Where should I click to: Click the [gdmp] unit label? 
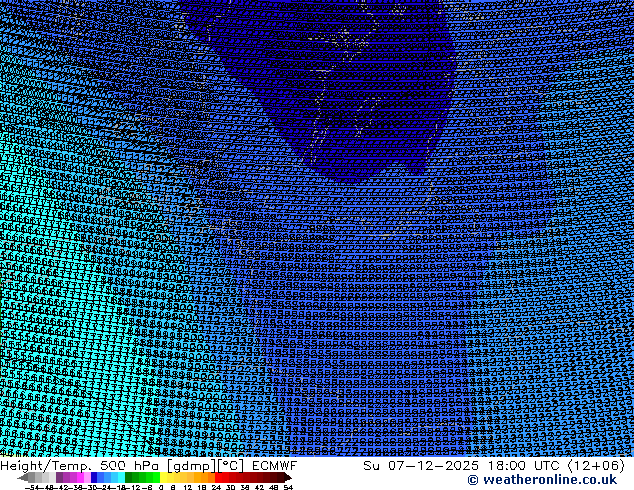(x=192, y=466)
